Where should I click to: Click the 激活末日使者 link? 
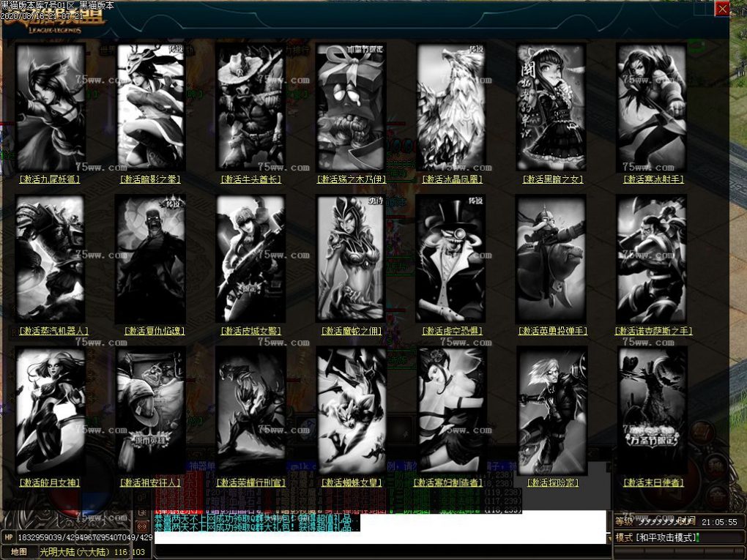point(653,482)
